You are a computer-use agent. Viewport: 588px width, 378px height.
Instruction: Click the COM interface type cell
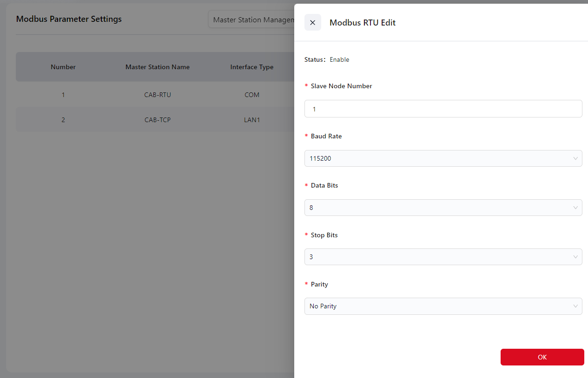[251, 95]
